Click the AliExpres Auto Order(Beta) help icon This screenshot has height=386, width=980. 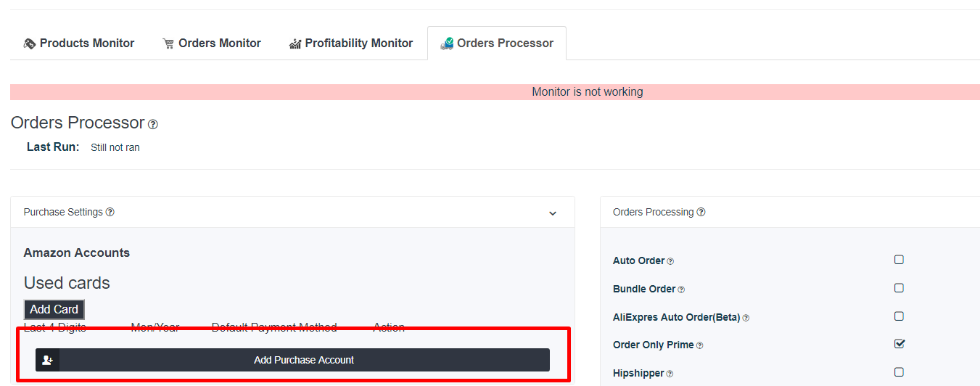pyautogui.click(x=746, y=318)
